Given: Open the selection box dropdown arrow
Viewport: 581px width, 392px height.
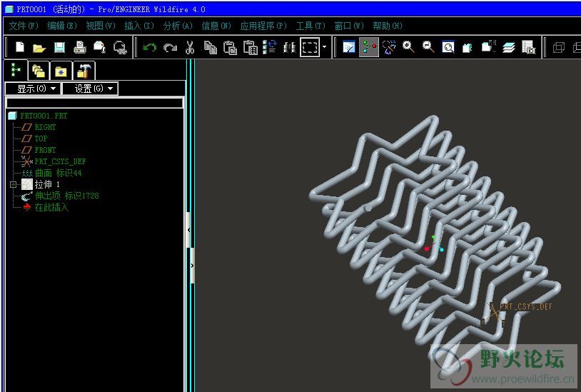Looking at the screenshot, I should 325,47.
